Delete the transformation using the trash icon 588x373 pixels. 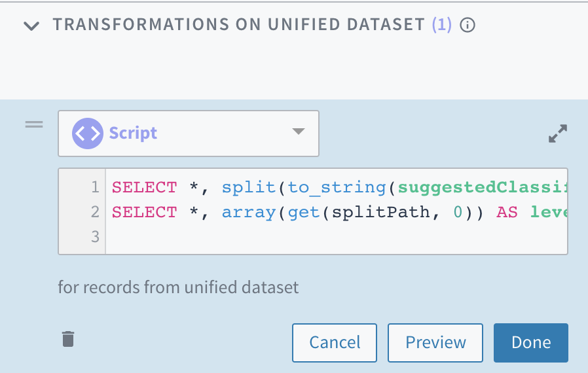(x=68, y=339)
